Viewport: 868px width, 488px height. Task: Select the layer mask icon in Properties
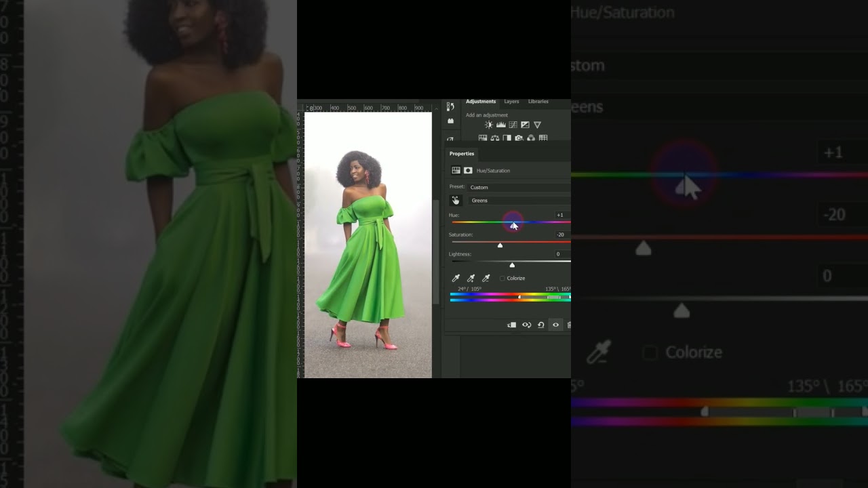[x=468, y=171]
